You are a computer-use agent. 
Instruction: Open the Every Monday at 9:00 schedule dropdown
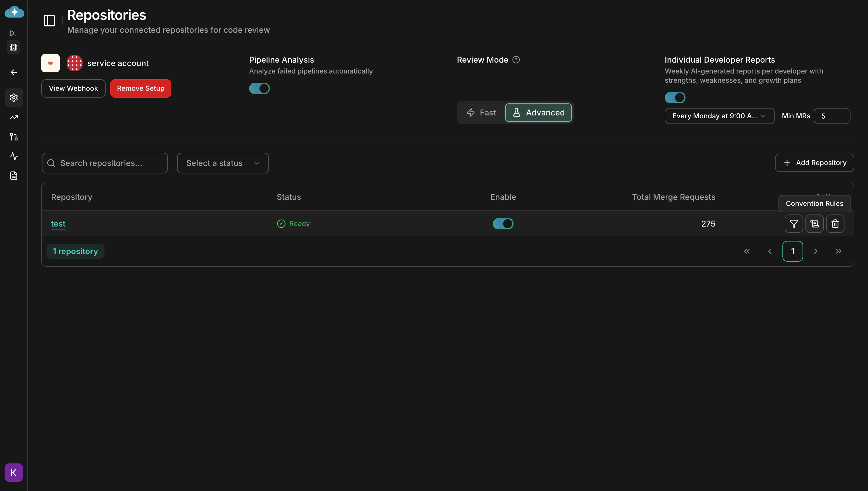[719, 116]
